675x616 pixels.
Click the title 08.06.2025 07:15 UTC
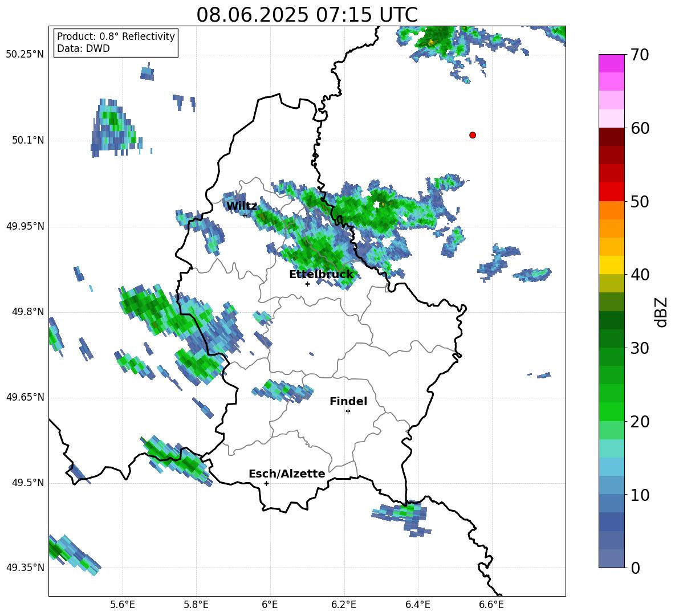point(307,15)
